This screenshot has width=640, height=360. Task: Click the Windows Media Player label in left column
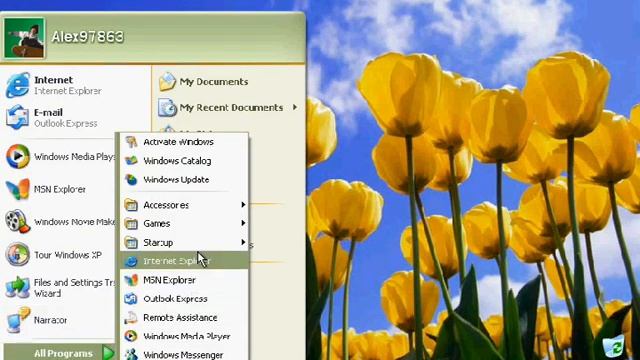click(x=75, y=156)
